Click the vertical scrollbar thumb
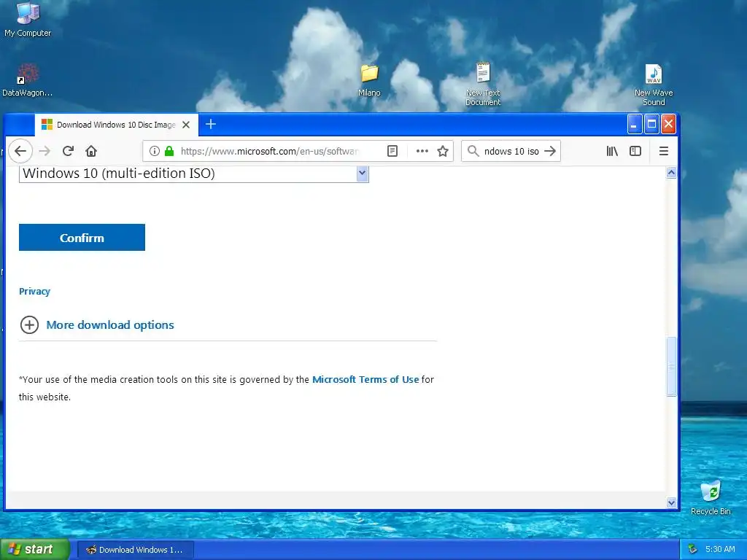 pos(671,367)
